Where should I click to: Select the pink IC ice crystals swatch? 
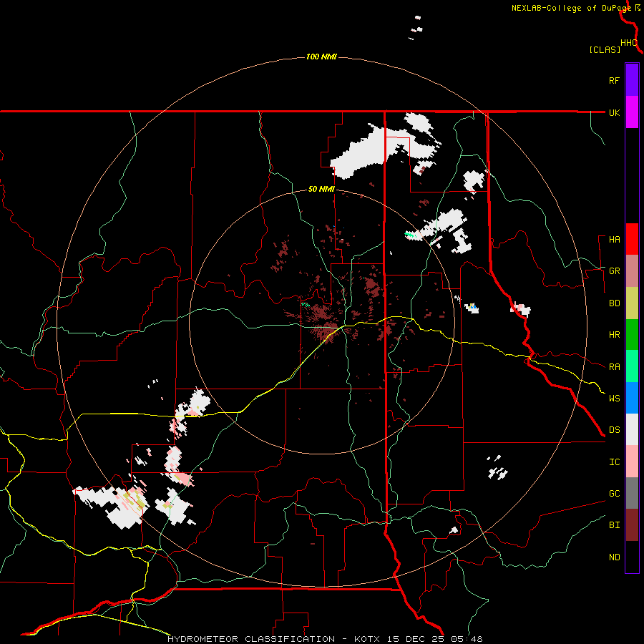pyautogui.click(x=632, y=462)
